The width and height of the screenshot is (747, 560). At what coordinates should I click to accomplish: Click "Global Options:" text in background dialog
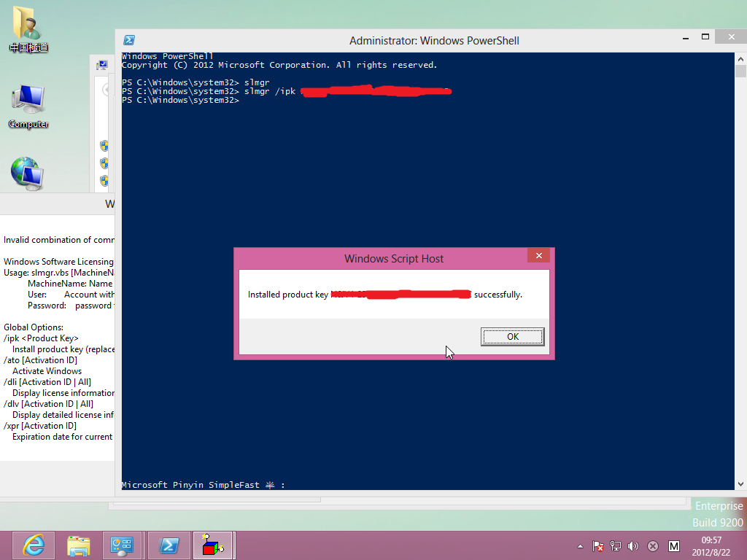(x=34, y=327)
